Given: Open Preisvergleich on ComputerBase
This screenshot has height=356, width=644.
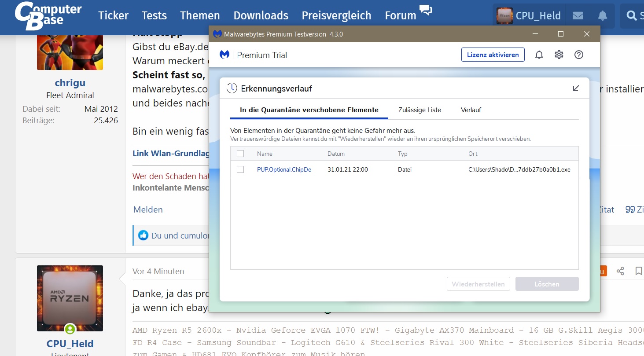Looking at the screenshot, I should click(x=336, y=15).
